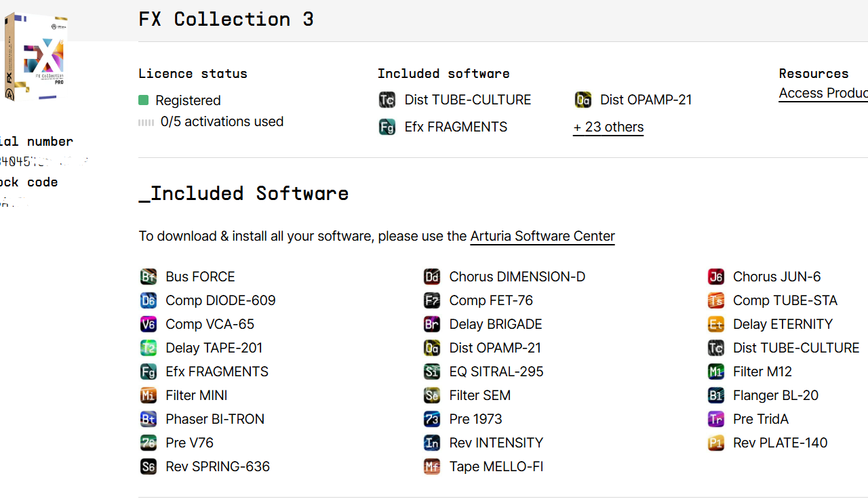This screenshot has width=868, height=499.
Task: Click the '_Included Software' section heading
Action: 243,193
